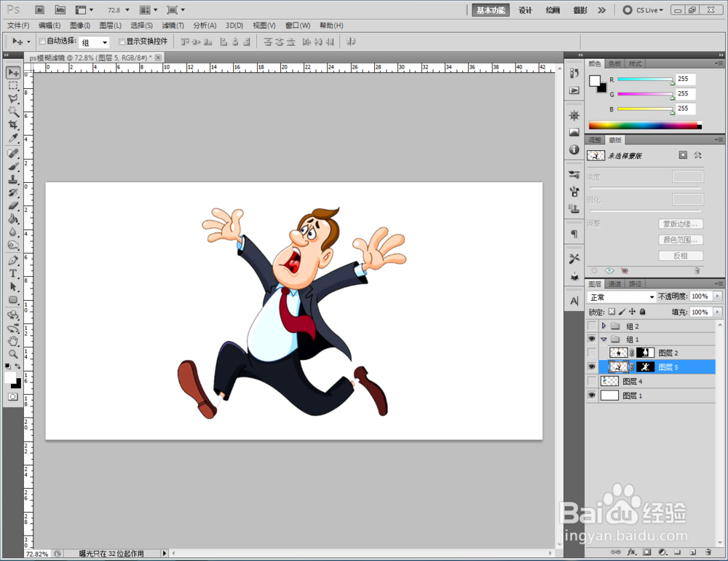Show 图层 4 visibility
This screenshot has height=561, width=728.
click(592, 381)
